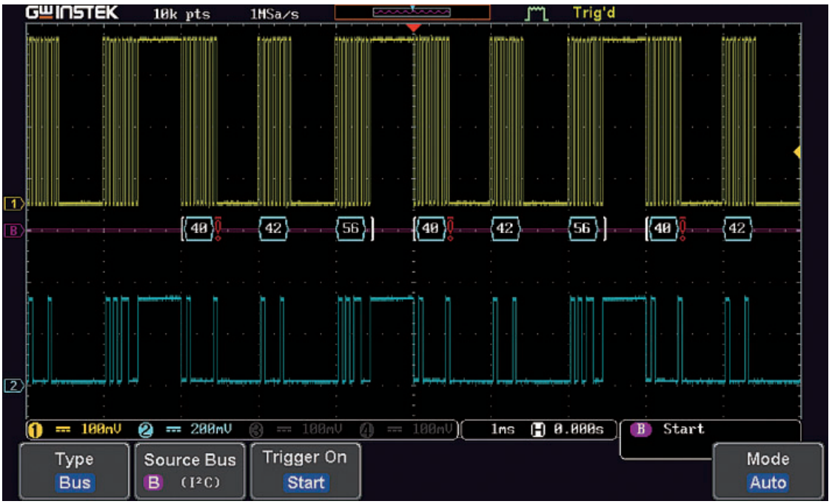Click the waveform overview memory bar
Viewport: 832px width, 504px height.
coord(412,12)
